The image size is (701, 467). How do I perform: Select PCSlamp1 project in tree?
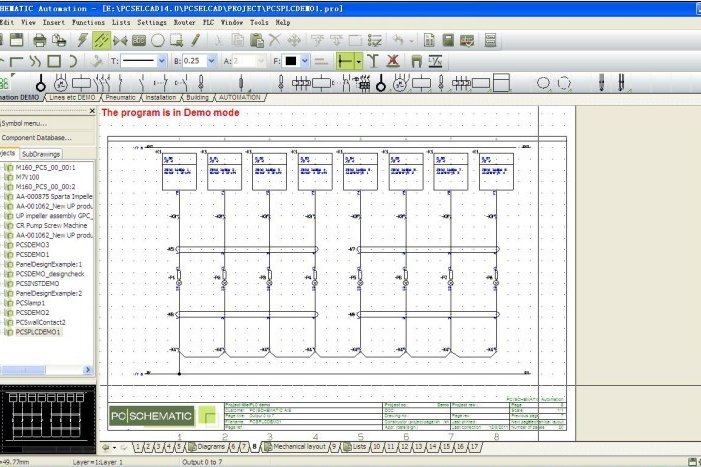[x=30, y=303]
